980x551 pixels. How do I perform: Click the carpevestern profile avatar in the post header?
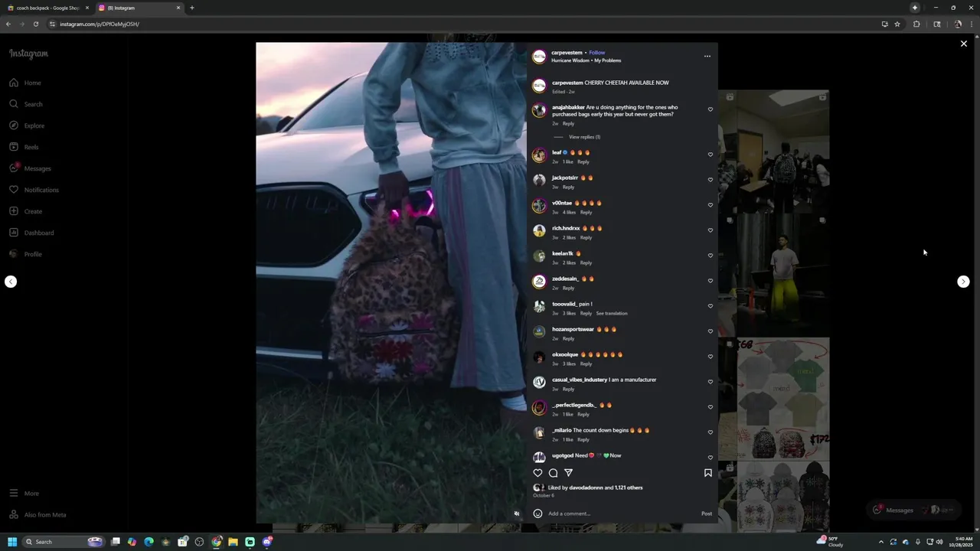[x=539, y=57]
